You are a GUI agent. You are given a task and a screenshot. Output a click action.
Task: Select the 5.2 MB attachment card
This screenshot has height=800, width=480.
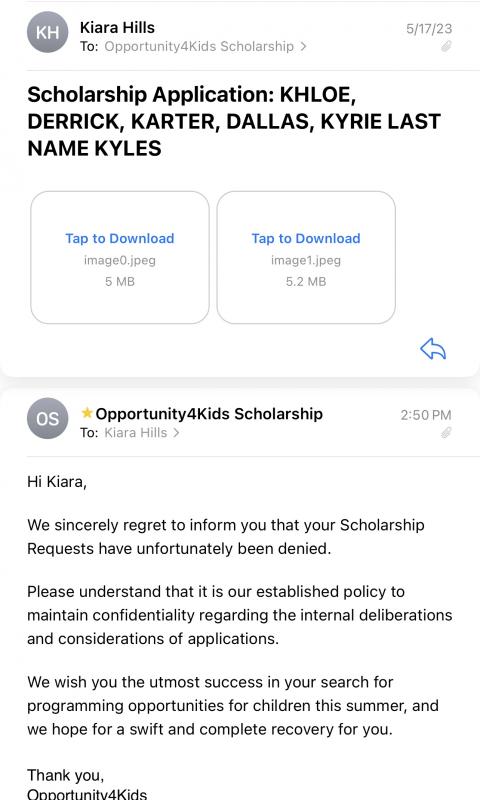(306, 257)
